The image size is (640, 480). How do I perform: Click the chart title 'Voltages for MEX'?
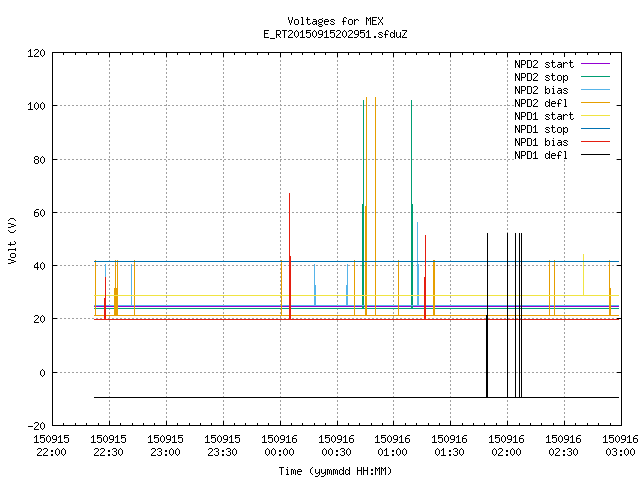coord(335,21)
